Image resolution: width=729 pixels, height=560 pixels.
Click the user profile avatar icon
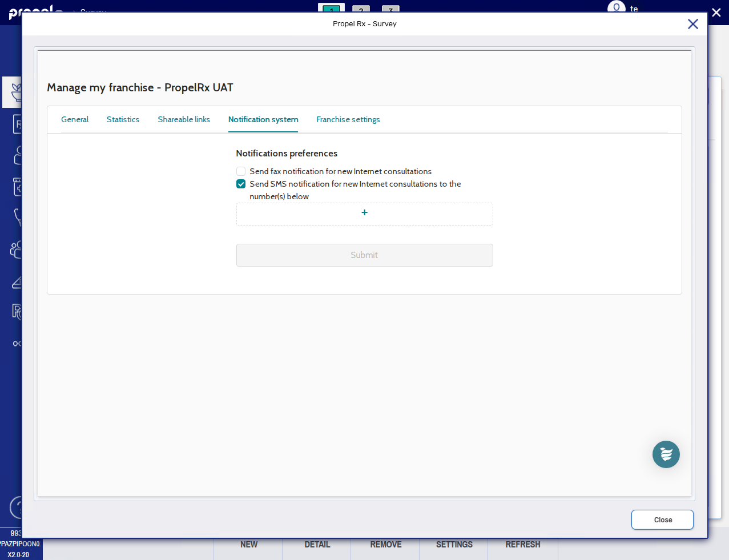coord(616,7)
